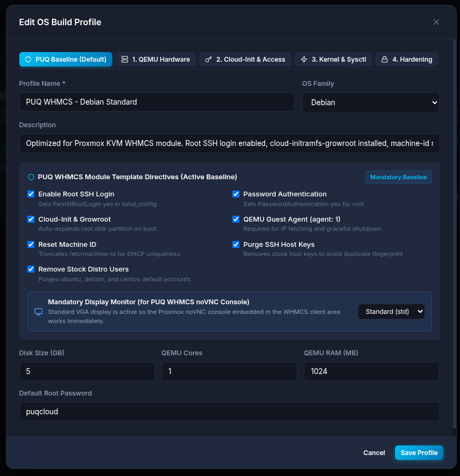The width and height of the screenshot is (460, 476).
Task: Click the Mandatory Baseline badge
Action: pyautogui.click(x=399, y=177)
